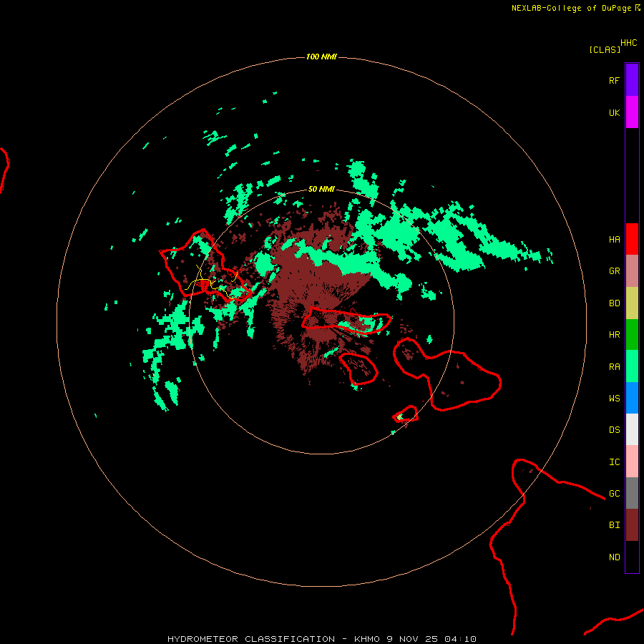The width and height of the screenshot is (644, 644).
Task: Click the "UK" legend label
Action: (614, 112)
